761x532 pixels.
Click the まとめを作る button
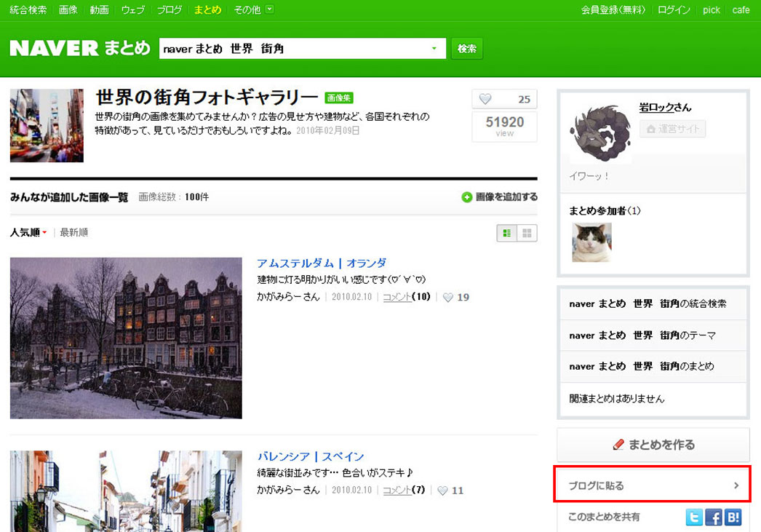653,445
